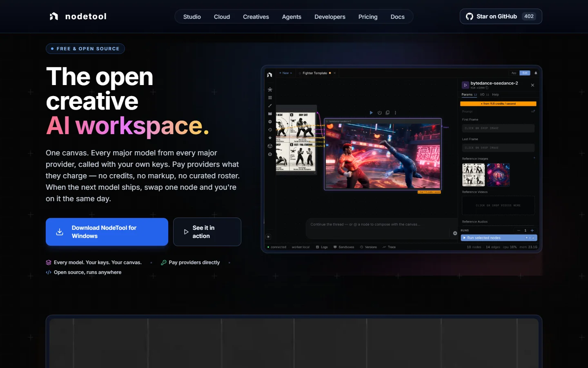Click the play triangle icon in See it in action
Viewport: 588px width, 368px height.
pos(186,232)
